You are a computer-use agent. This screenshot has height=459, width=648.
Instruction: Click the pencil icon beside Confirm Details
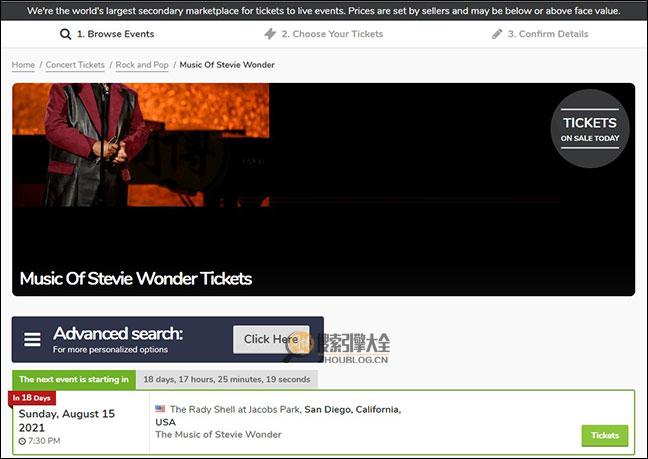coord(497,34)
